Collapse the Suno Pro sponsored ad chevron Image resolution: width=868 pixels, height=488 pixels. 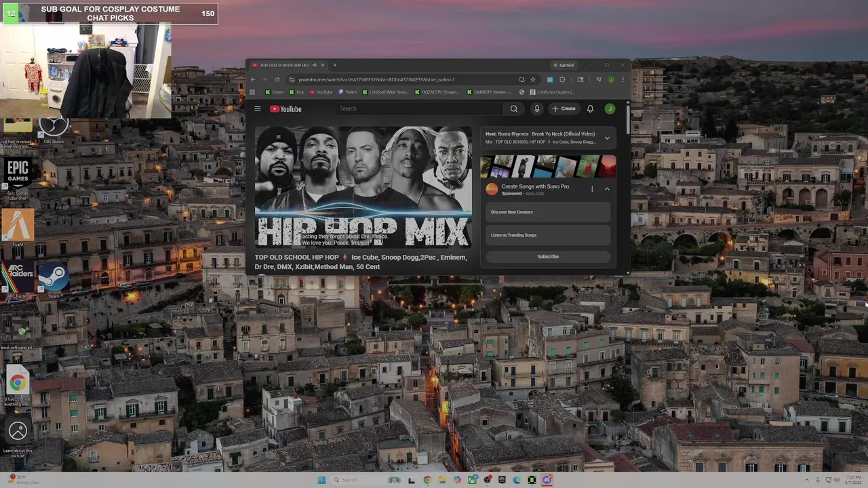[607, 189]
